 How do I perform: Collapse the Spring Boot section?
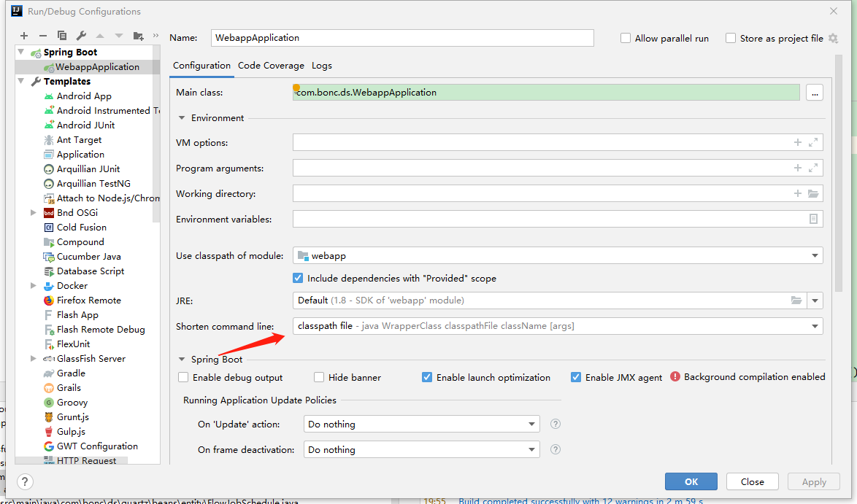pos(182,359)
